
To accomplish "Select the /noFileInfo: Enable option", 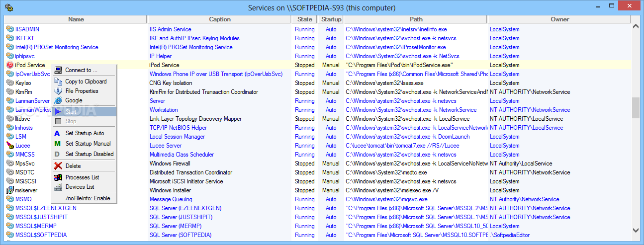I will pos(84,198).
